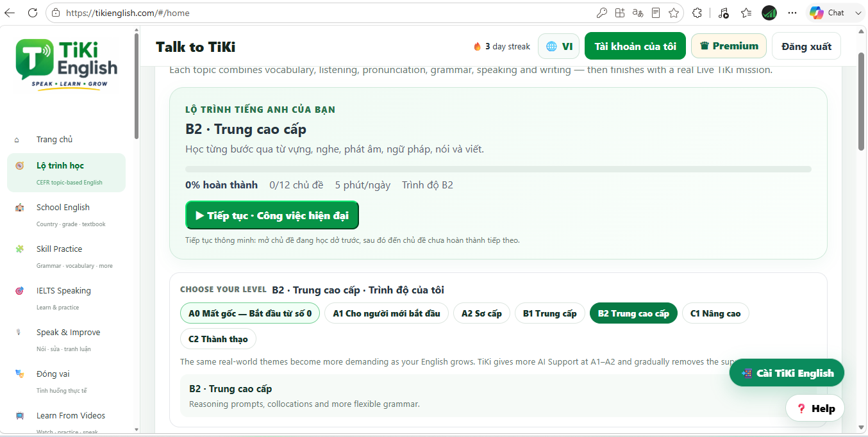
Task: Expand the Copilot Chat dropdown arrow
Action: pos(858,13)
